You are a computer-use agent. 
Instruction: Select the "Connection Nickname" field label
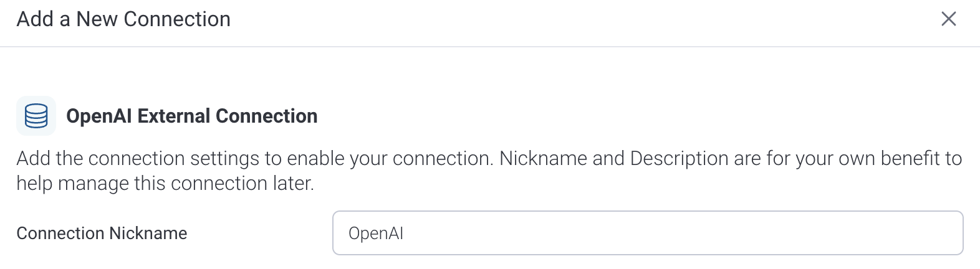102,233
